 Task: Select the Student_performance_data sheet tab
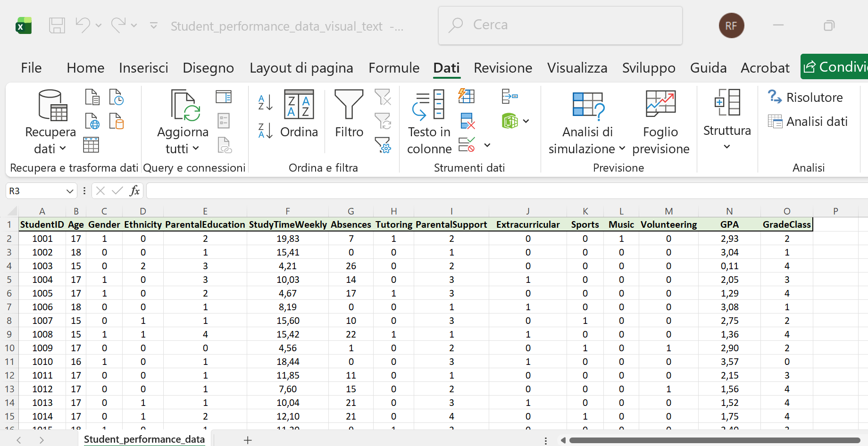[144, 439]
